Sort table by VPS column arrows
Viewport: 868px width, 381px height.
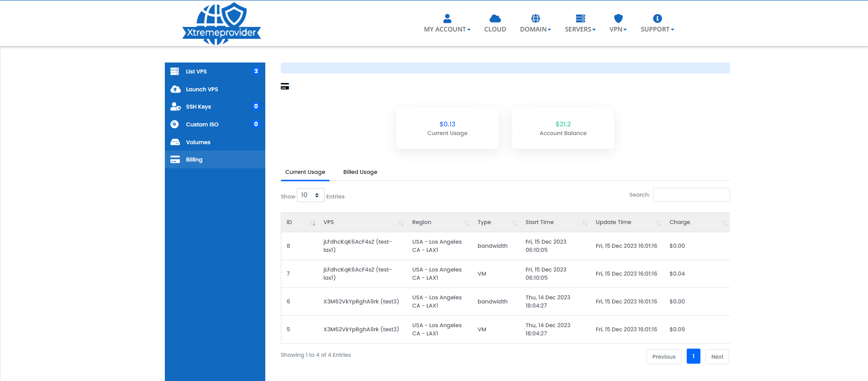tap(401, 223)
